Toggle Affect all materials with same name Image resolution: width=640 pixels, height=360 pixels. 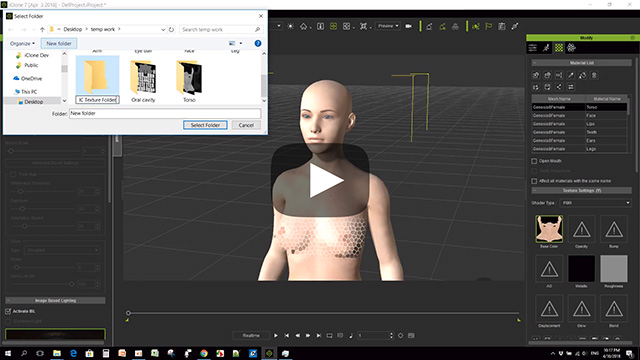pyautogui.click(x=534, y=181)
